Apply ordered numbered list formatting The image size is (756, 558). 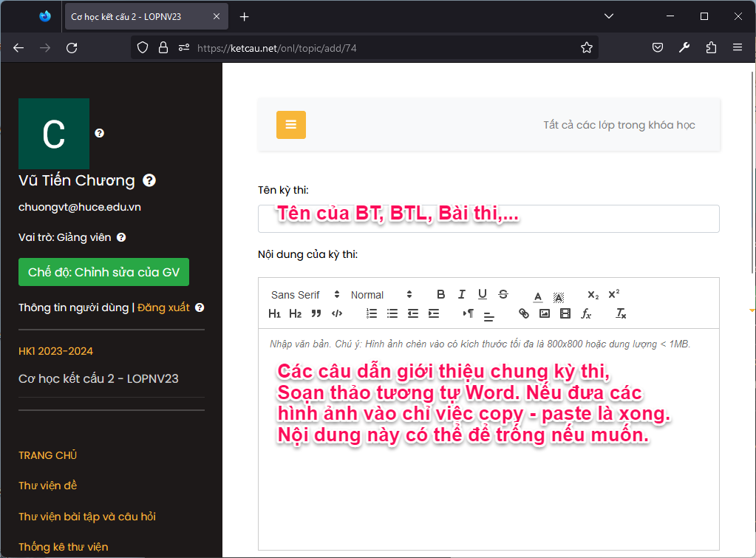[372, 314]
